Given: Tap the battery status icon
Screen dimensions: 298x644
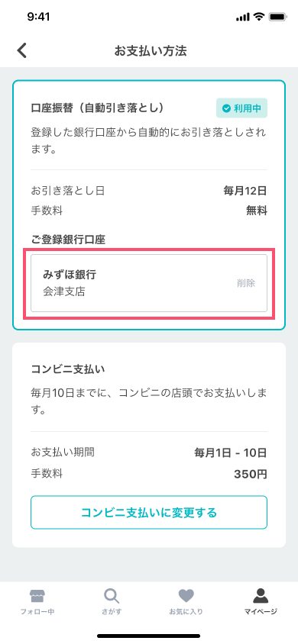Looking at the screenshot, I should (x=277, y=17).
